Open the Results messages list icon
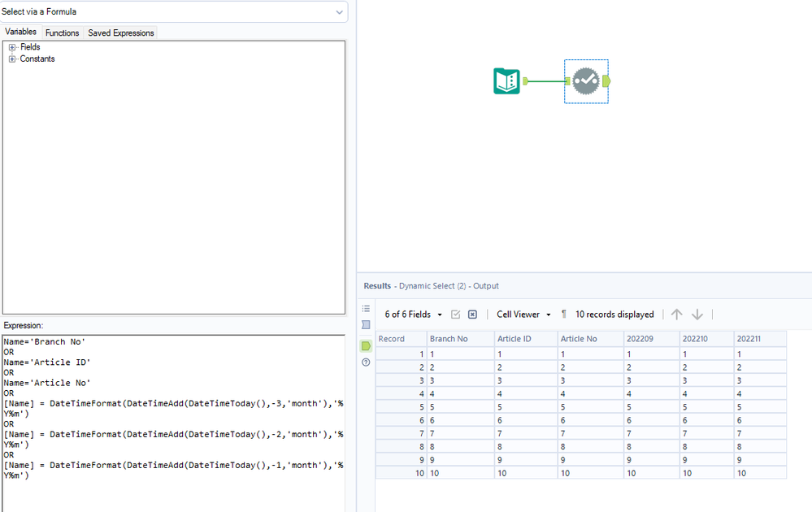The image size is (812, 512). tap(366, 309)
